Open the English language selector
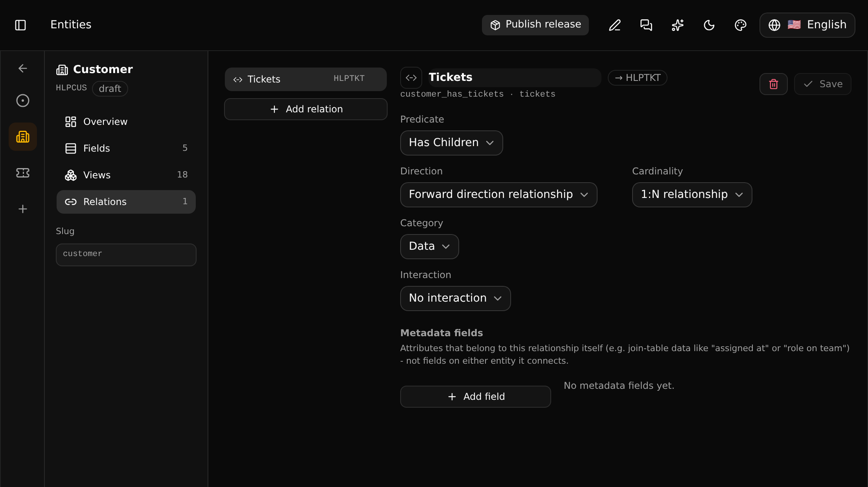 coord(807,25)
